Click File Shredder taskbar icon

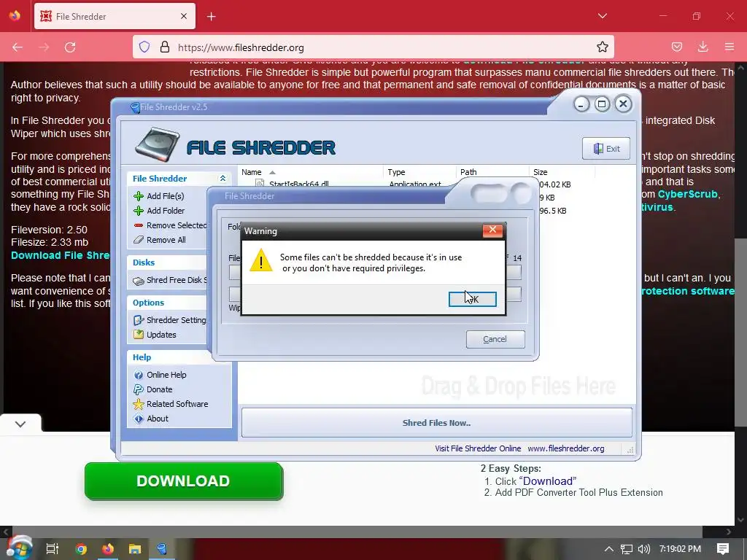(162, 549)
